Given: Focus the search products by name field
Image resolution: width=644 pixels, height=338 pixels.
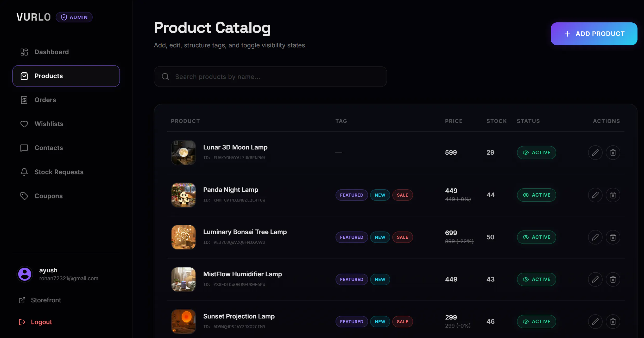Looking at the screenshot, I should (270, 77).
